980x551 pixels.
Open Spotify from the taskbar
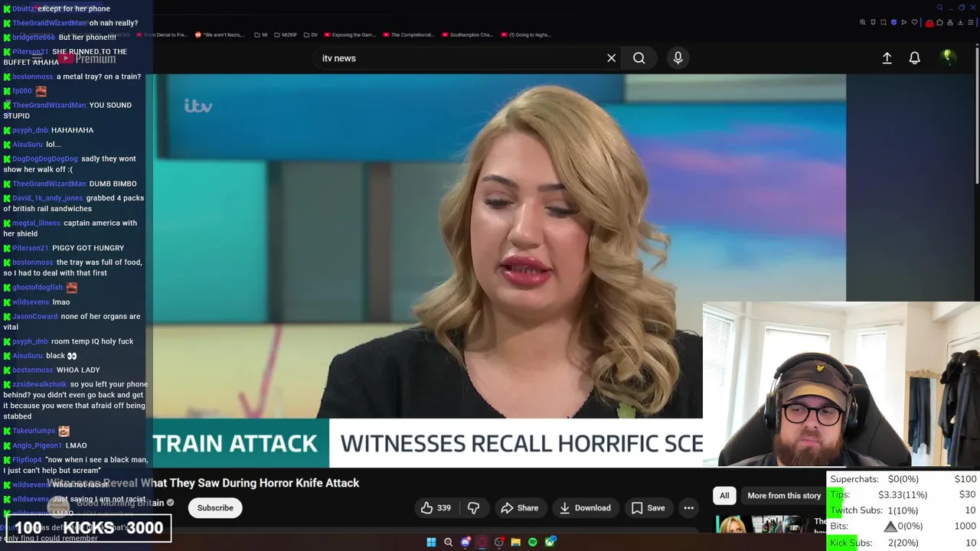[x=533, y=542]
